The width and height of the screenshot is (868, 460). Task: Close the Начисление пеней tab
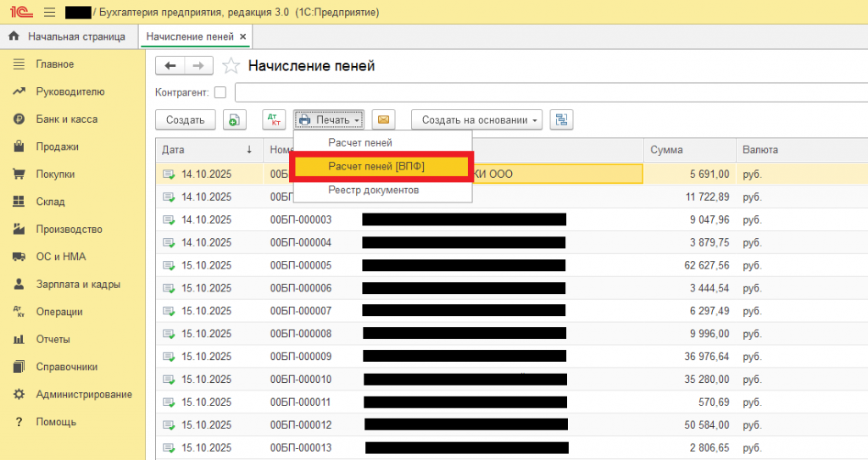243,36
